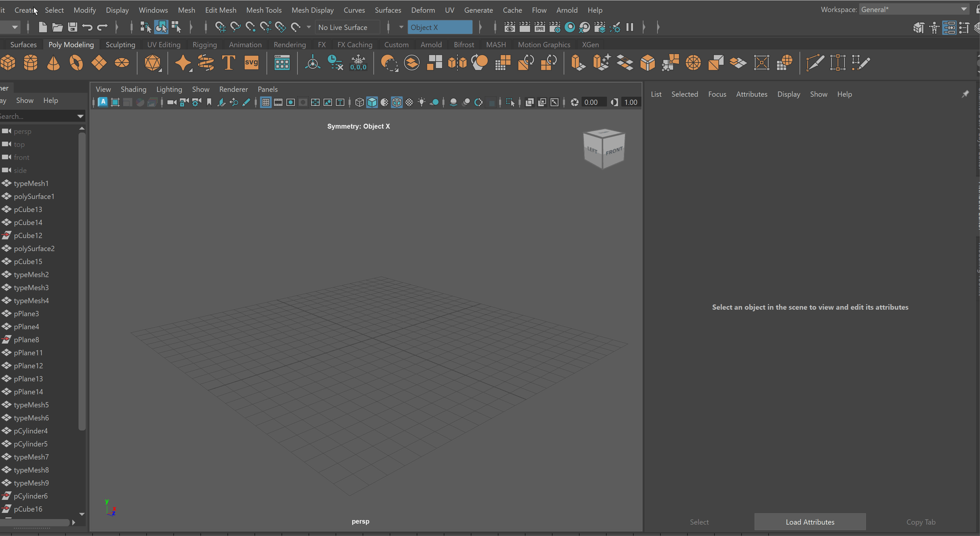Click the Mirror shelf icon
Image resolution: width=980 pixels, height=536 pixels.
coord(457,63)
